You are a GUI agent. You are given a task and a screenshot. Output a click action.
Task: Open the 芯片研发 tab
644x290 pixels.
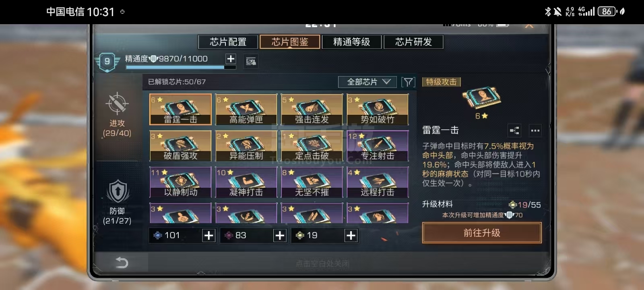point(413,42)
